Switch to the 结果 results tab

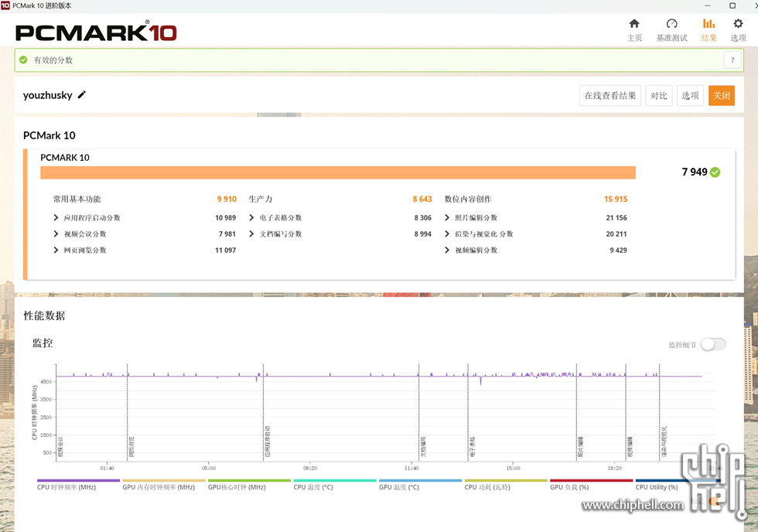click(708, 30)
